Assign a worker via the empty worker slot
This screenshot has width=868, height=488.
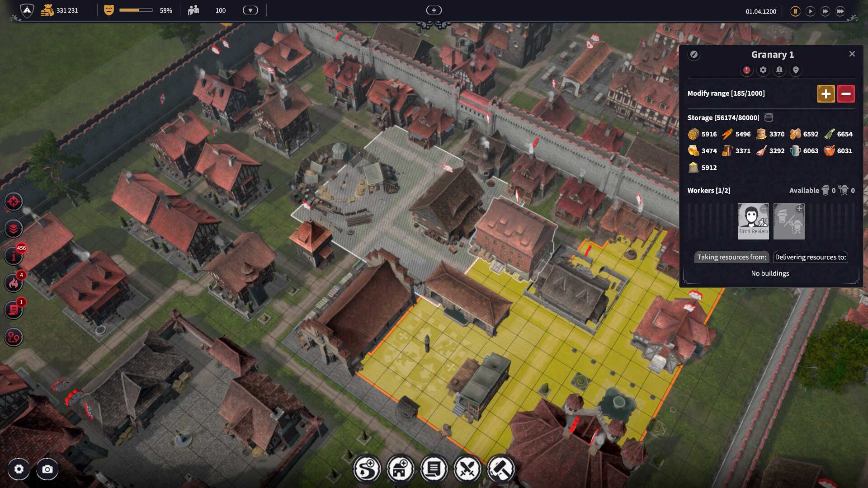click(789, 221)
